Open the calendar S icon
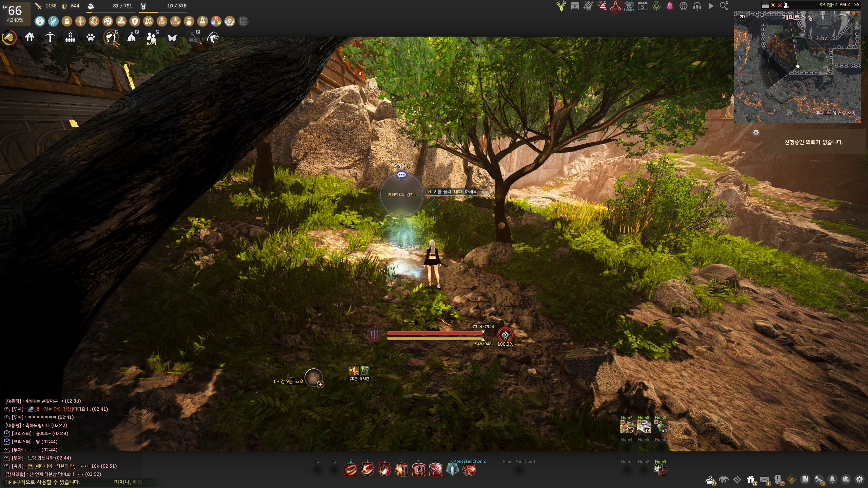This screenshot has width=868, height=488. tap(643, 6)
